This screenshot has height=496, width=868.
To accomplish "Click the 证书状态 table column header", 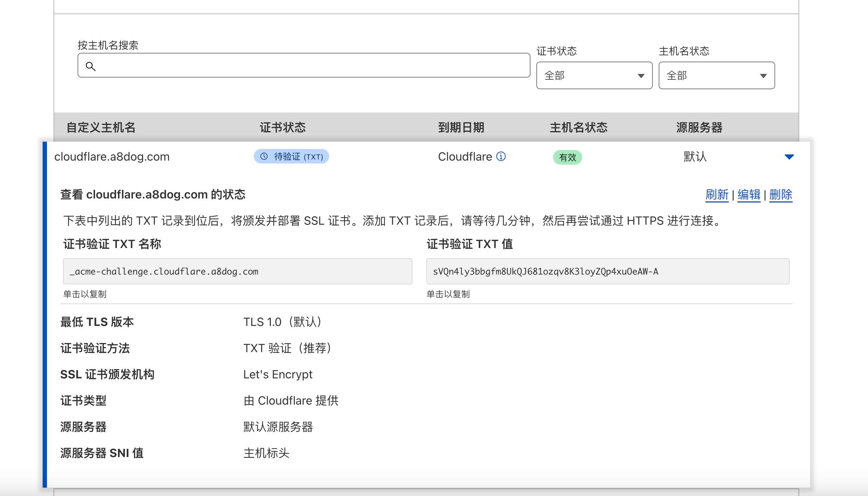I will [x=283, y=127].
